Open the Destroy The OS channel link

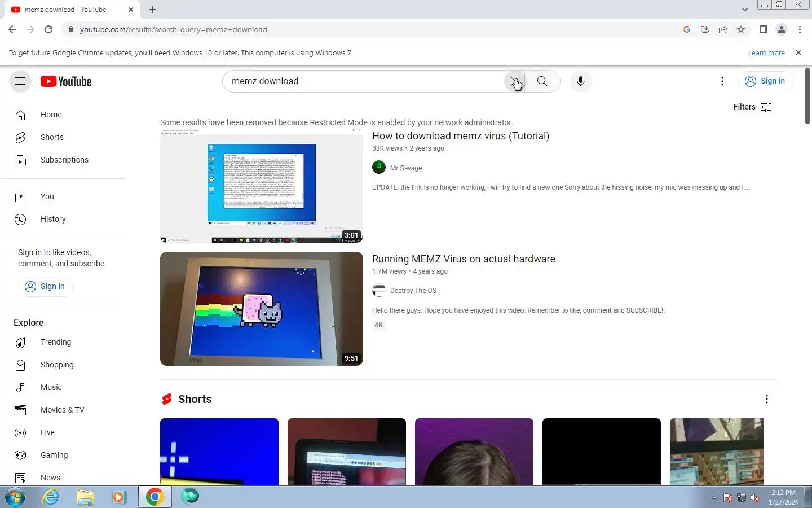click(413, 291)
